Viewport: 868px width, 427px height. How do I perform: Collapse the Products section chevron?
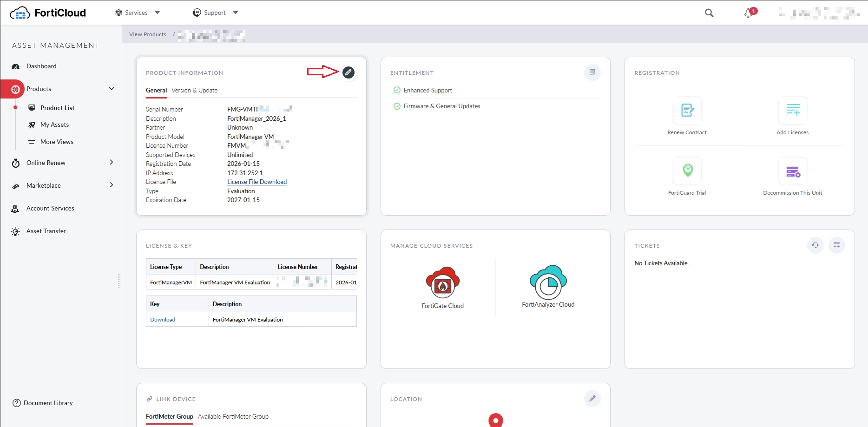(112, 89)
